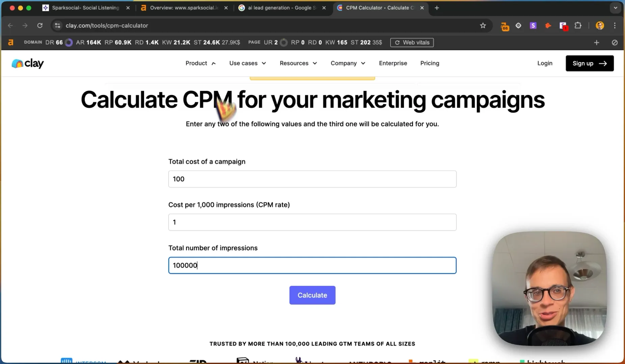This screenshot has width=625, height=364.
Task: Click the Web vitals button
Action: point(412,42)
